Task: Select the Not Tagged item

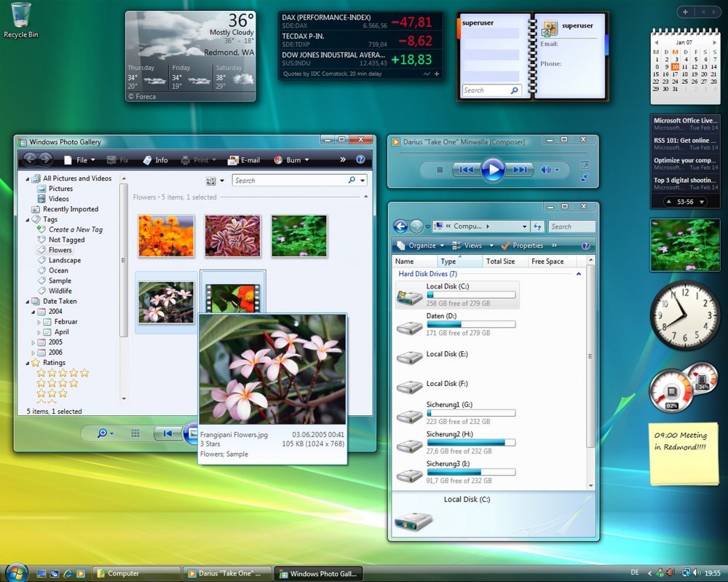Action: point(61,240)
